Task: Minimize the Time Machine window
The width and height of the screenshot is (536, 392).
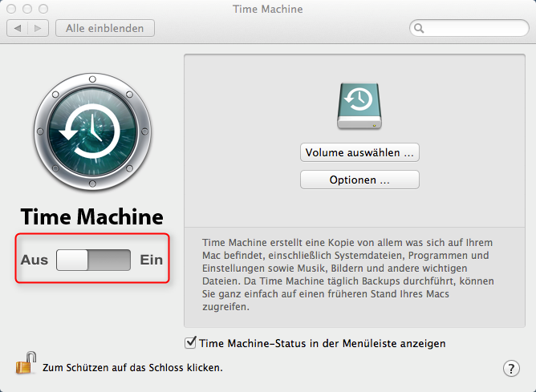Action: coord(27,9)
